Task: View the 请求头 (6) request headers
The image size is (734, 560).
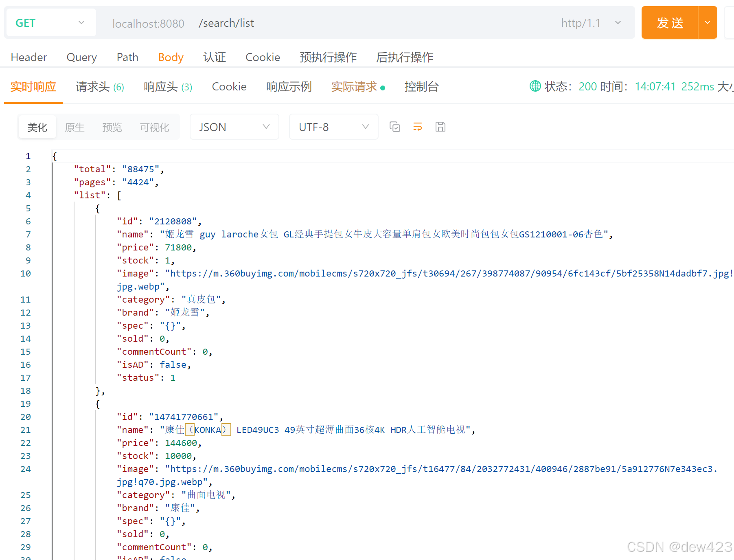Action: (x=99, y=86)
